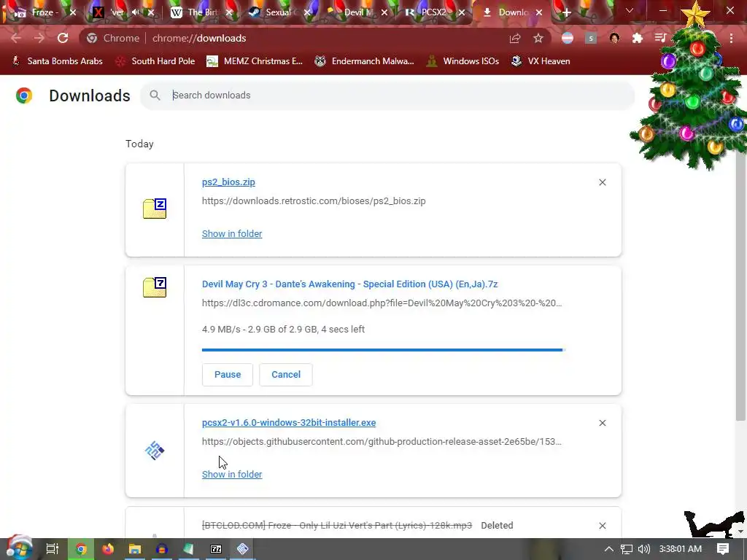Open the tab search dropdown arrow

click(630, 10)
